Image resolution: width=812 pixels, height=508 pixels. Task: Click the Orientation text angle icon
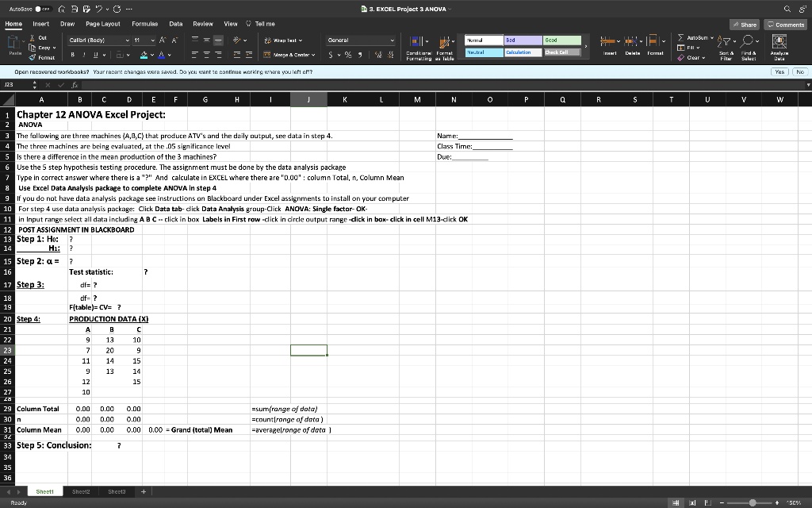coord(236,40)
